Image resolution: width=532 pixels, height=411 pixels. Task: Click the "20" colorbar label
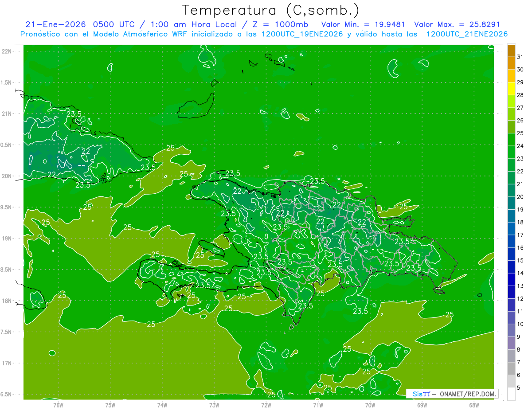520,197
